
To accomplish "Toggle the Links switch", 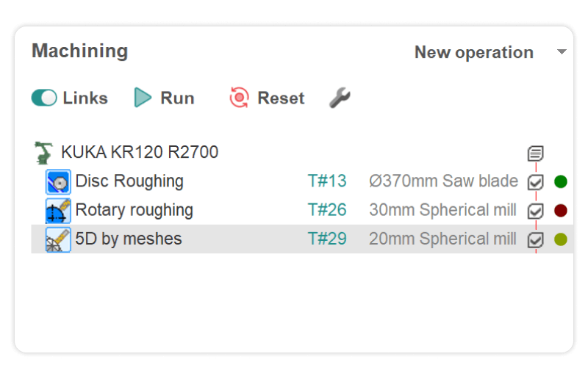I will [44, 98].
